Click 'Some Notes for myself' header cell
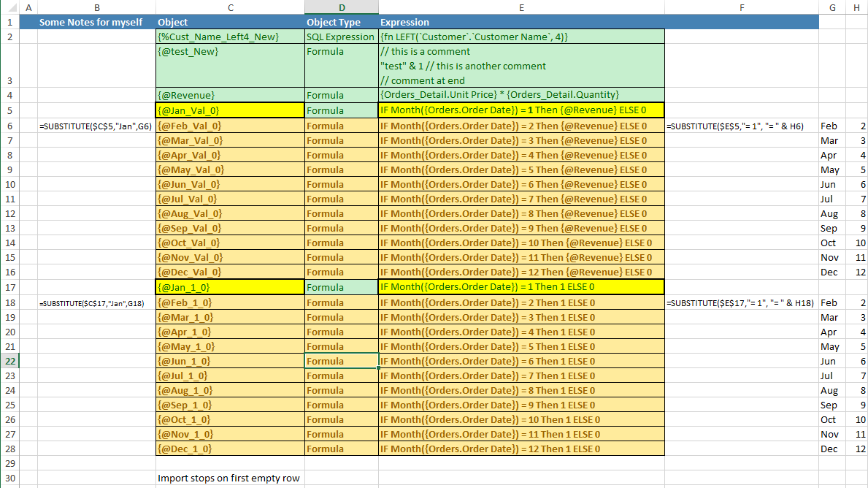Viewport: 868px width, 488px height. coord(97,22)
